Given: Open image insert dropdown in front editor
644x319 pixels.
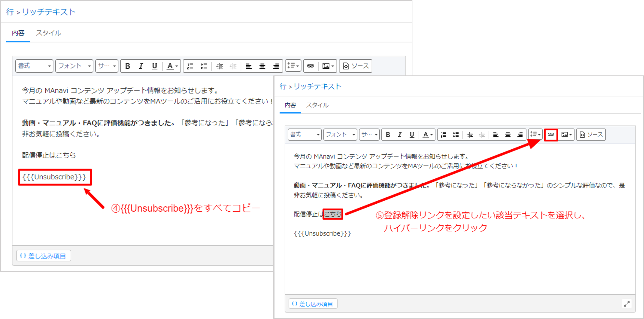Looking at the screenshot, I should point(566,135).
